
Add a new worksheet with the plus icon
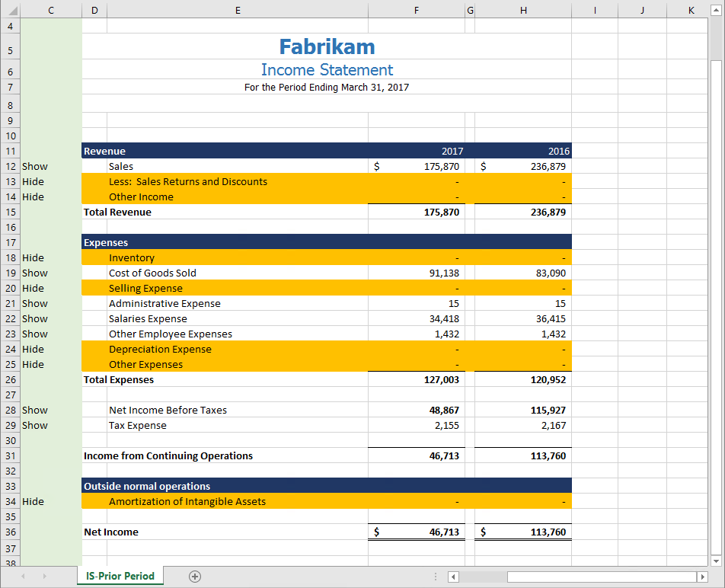click(x=195, y=577)
